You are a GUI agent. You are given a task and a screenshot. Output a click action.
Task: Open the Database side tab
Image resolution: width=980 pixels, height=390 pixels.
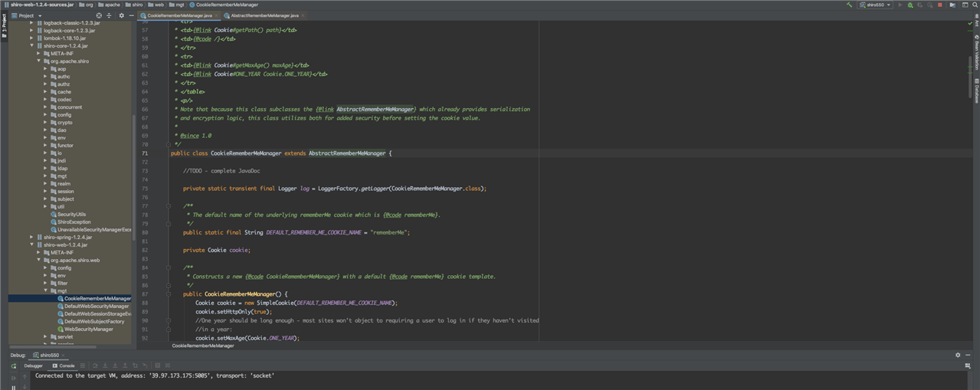pos(977,90)
